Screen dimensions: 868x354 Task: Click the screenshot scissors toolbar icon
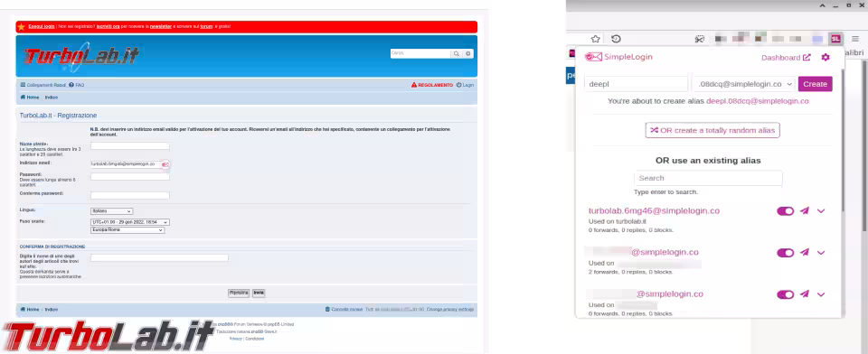(700, 39)
